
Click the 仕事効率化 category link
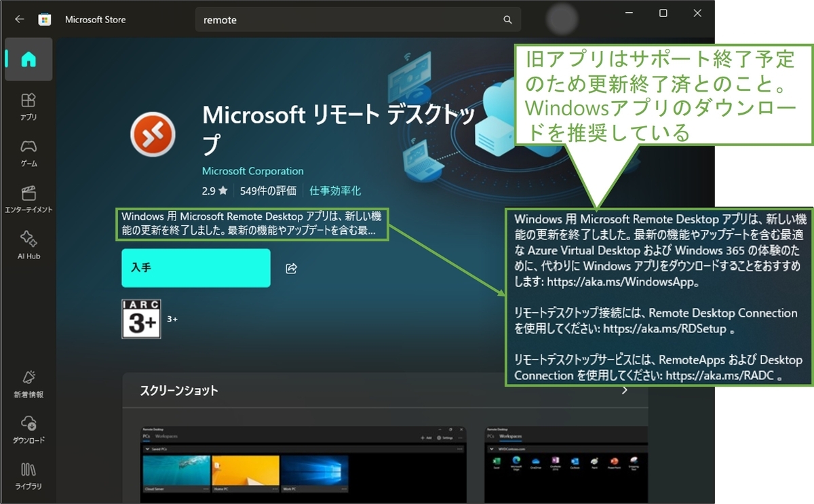pos(335,191)
